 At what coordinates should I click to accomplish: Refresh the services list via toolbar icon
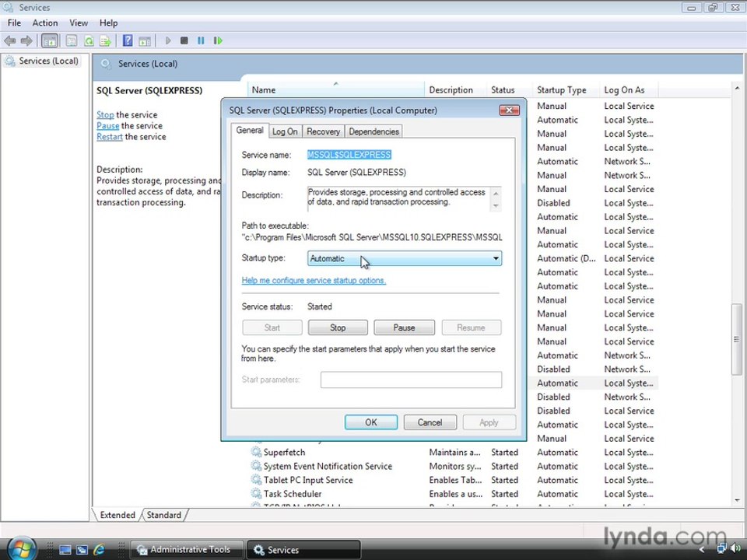point(89,41)
